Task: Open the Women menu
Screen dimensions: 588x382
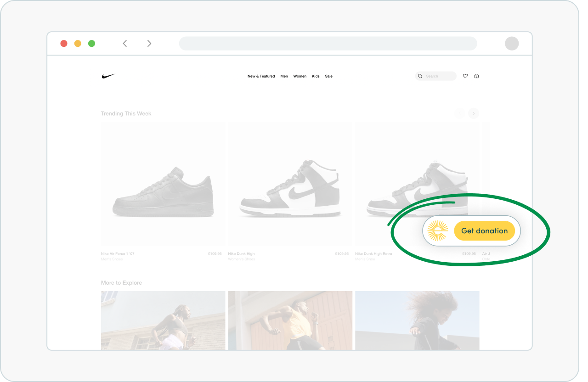Action: pos(300,76)
